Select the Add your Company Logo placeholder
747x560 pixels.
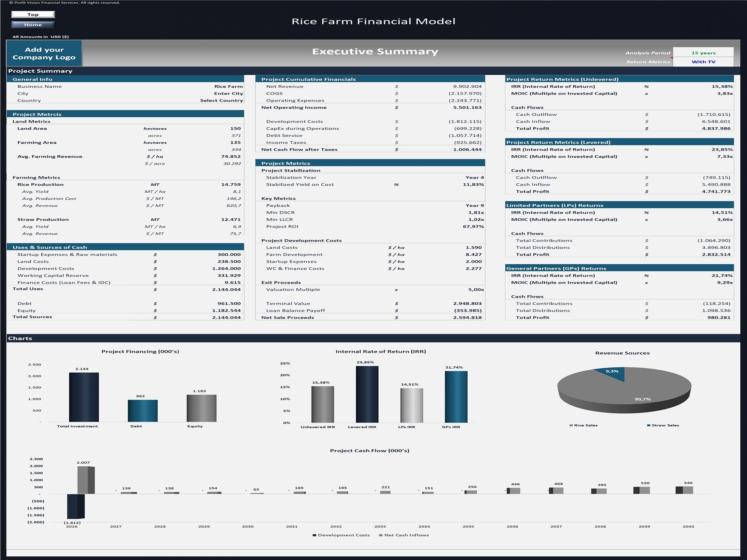(44, 53)
